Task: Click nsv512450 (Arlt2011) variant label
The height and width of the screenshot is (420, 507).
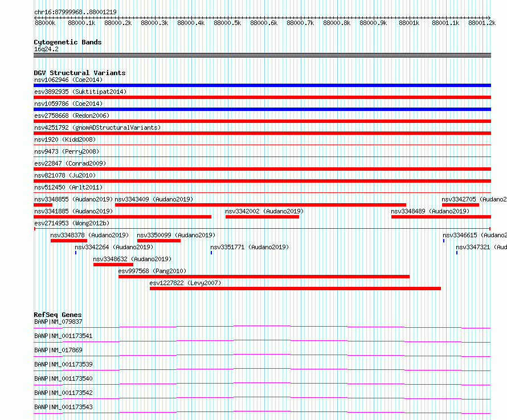Action: (x=68, y=187)
